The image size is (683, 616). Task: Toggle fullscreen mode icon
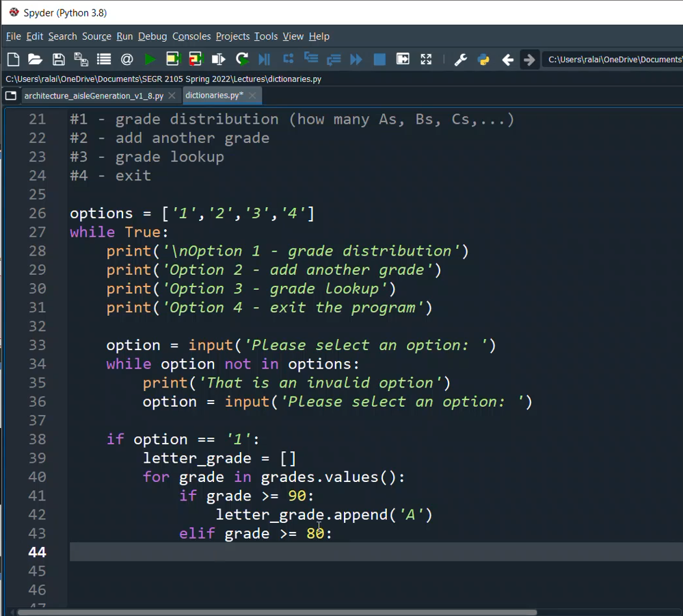click(x=426, y=59)
